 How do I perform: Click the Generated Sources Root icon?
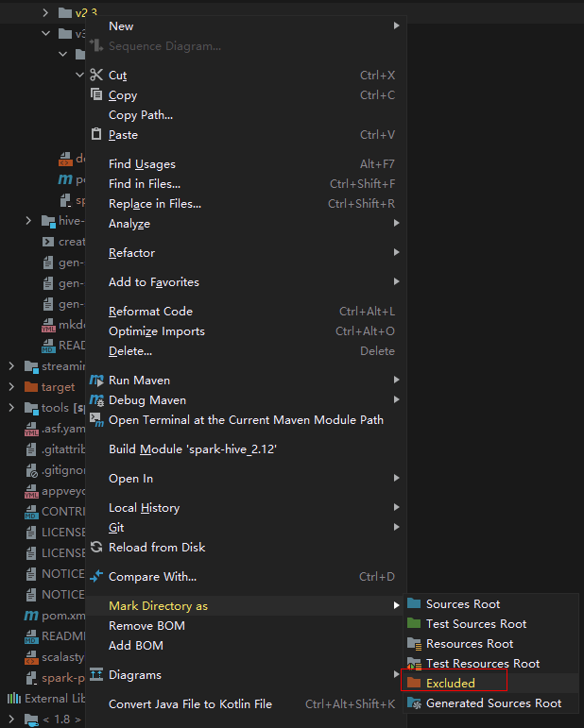(x=414, y=703)
